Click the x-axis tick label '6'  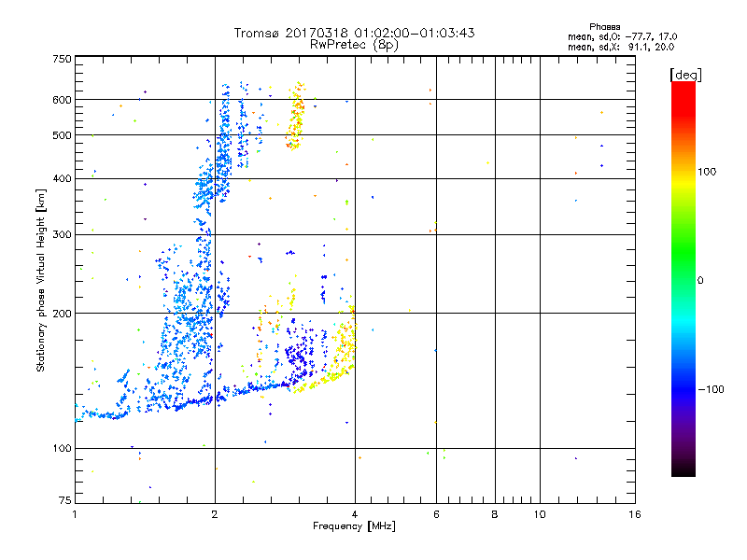(x=436, y=514)
